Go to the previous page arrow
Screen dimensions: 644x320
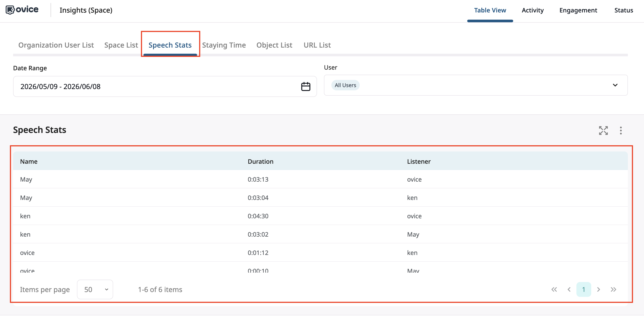pyautogui.click(x=569, y=289)
